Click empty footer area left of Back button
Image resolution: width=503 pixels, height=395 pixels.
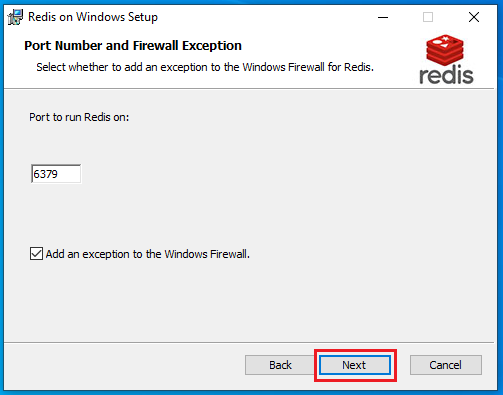[123, 365]
